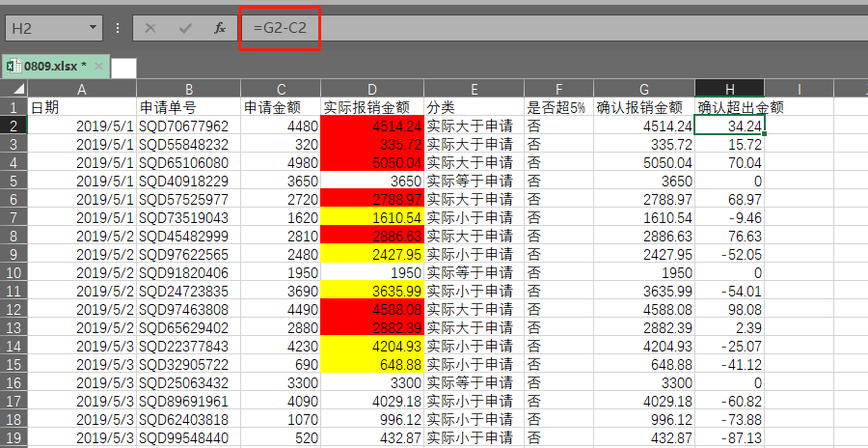Screen dimensions: 868x448
Task: Click the 分类 header cell
Action: point(475,107)
